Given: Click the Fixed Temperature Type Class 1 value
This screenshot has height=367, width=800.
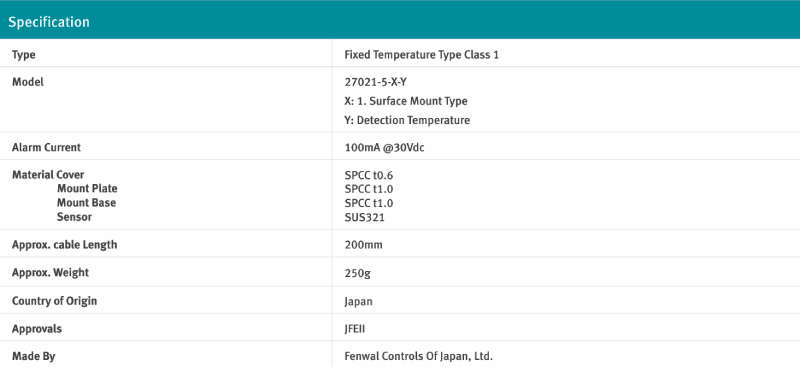Looking at the screenshot, I should click(421, 55).
